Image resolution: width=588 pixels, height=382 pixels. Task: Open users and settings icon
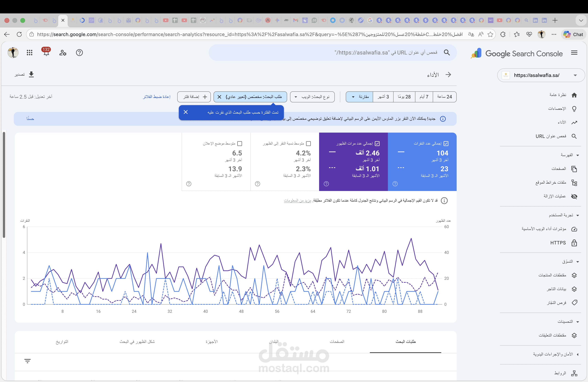pos(63,53)
